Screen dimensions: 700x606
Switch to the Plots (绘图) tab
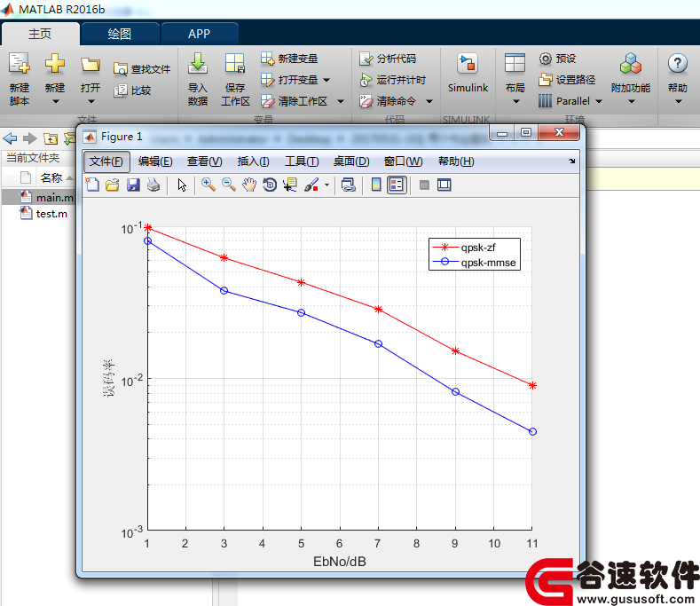point(120,34)
